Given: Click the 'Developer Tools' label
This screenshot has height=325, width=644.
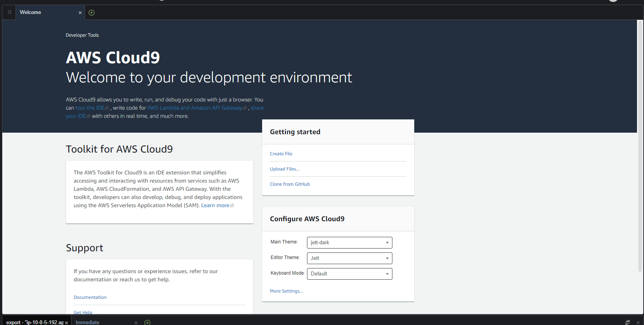Looking at the screenshot, I should [82, 35].
